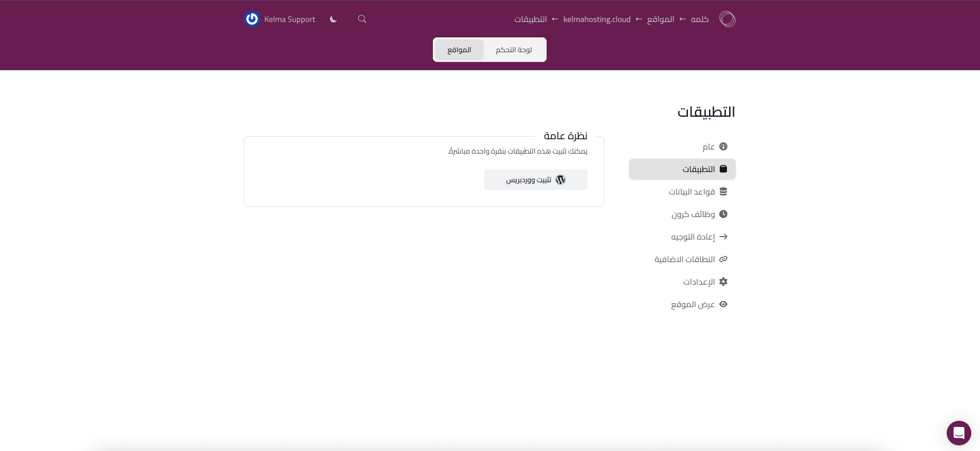Go to المواقع in the breadcrumb
Image resolution: width=980 pixels, height=451 pixels.
660,19
